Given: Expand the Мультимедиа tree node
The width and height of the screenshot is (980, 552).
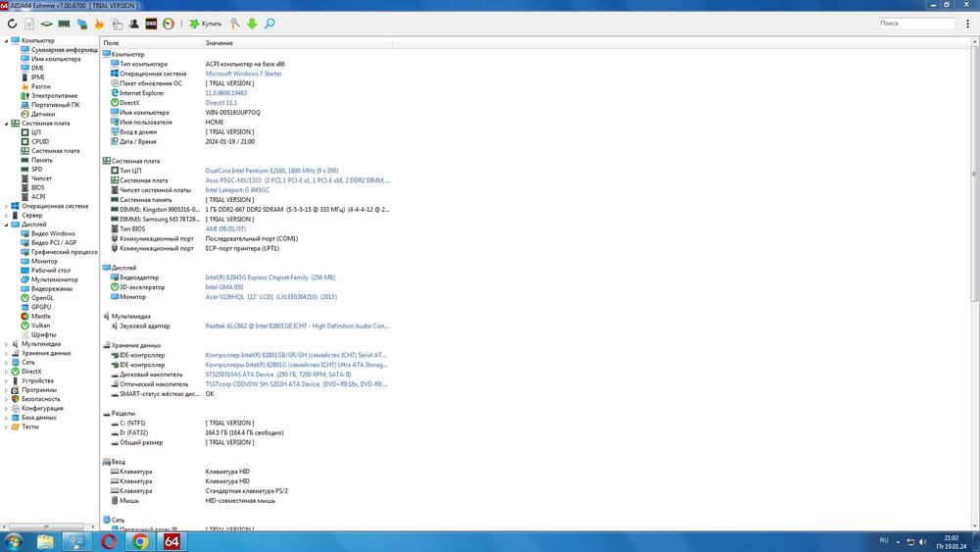Looking at the screenshot, I should pos(6,344).
